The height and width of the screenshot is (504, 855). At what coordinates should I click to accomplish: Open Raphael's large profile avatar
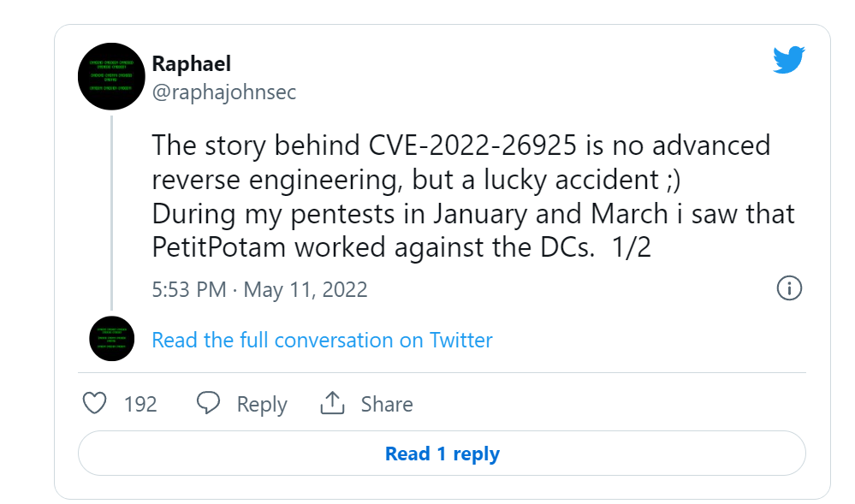tap(111, 76)
